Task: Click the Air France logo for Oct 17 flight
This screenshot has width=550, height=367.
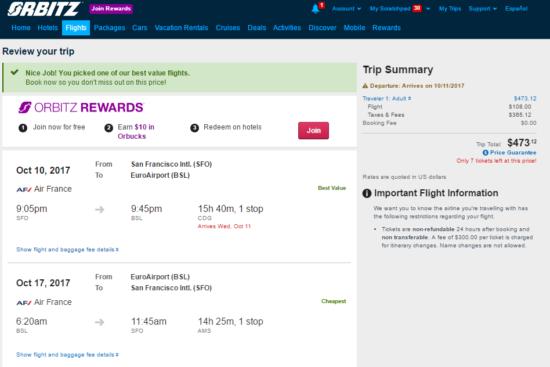Action: tap(24, 302)
